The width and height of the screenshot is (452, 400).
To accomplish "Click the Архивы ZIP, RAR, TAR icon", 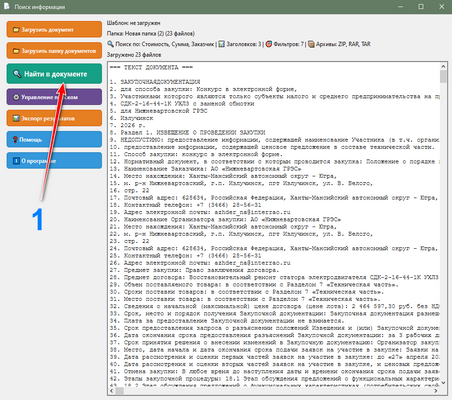I will (x=311, y=44).
